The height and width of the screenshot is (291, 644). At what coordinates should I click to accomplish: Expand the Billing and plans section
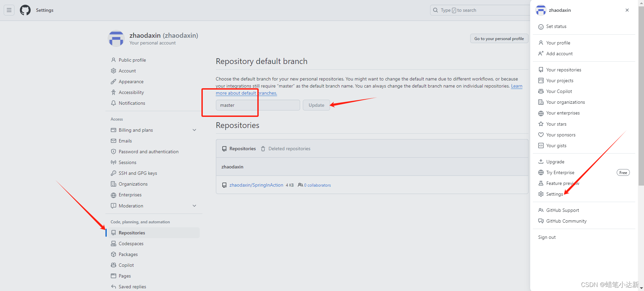194,130
